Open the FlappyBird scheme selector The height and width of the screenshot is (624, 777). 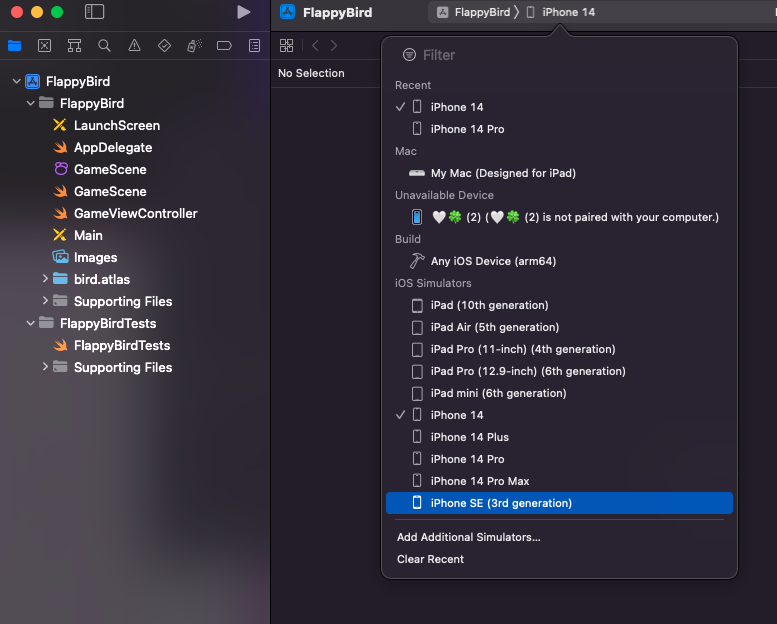point(473,12)
